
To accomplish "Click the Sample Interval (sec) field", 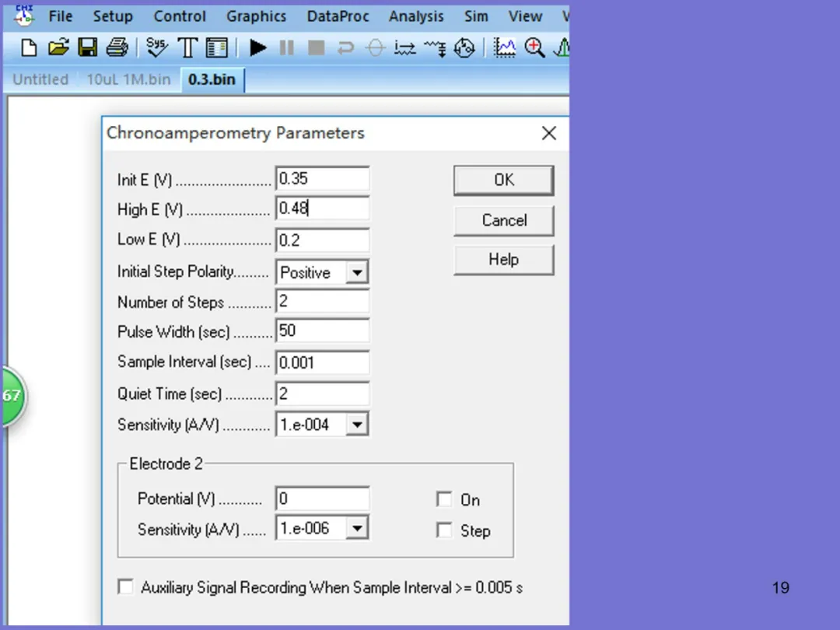I will tap(323, 362).
